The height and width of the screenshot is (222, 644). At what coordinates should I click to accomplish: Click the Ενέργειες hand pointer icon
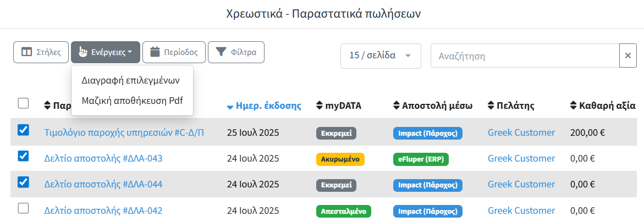tap(82, 52)
